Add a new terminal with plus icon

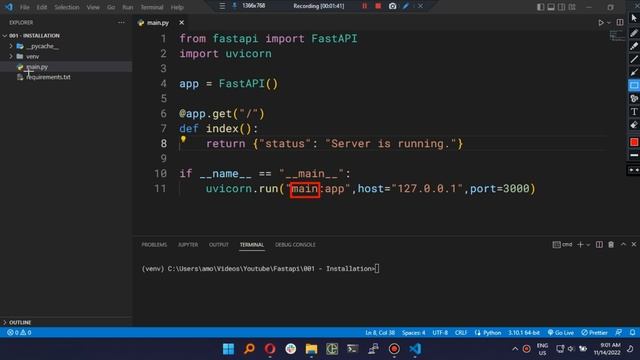[x=580, y=244]
